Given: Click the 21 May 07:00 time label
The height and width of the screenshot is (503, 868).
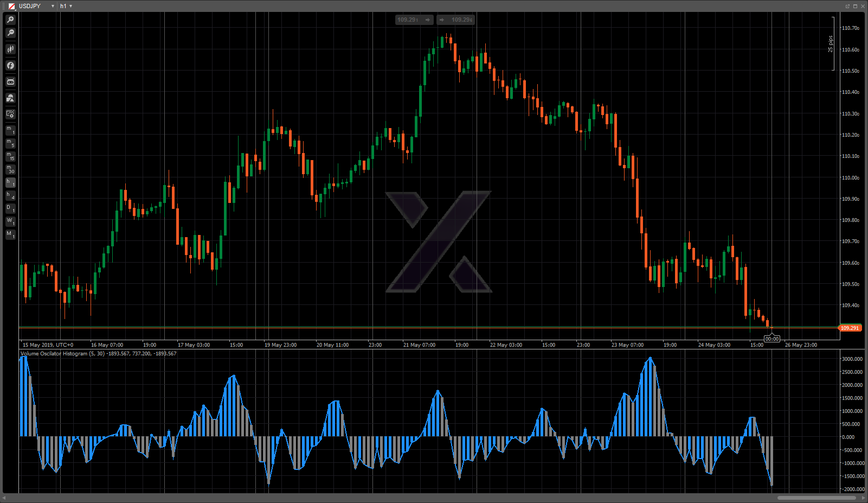Looking at the screenshot, I should 419,345.
